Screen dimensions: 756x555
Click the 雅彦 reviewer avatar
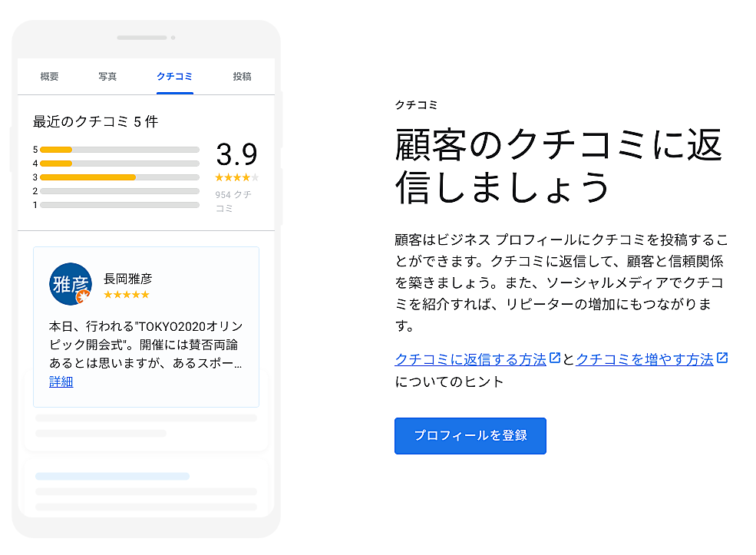pos(70,283)
